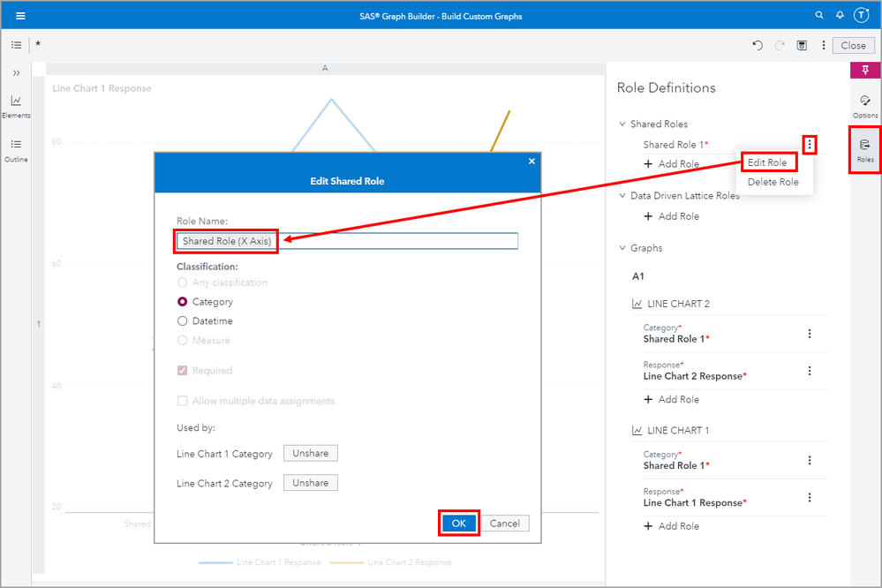Add Role under LINE CHART 1
Viewport: 882px width, 588px height.
point(672,526)
